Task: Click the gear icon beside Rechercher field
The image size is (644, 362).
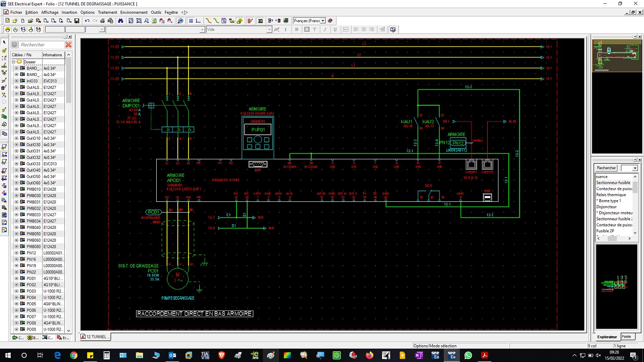Action: (15, 45)
